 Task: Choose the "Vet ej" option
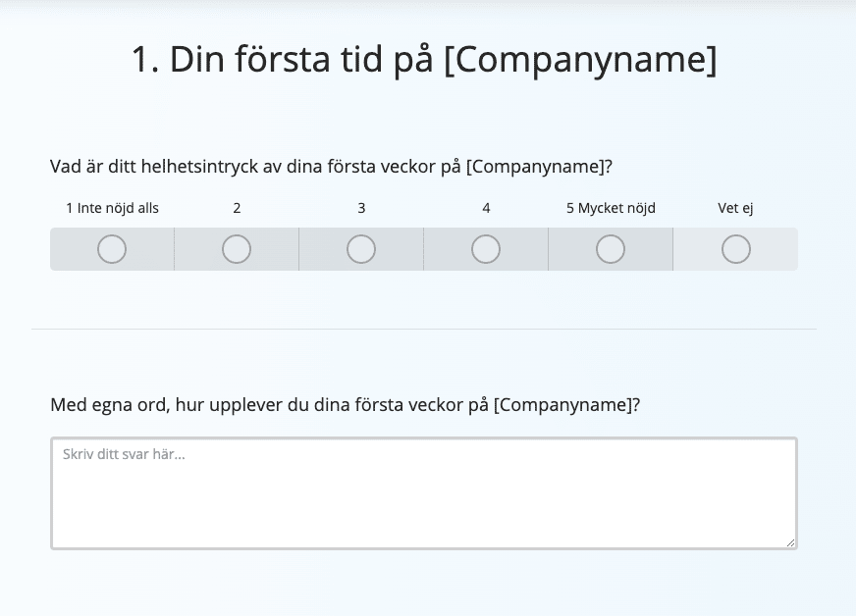coord(735,250)
